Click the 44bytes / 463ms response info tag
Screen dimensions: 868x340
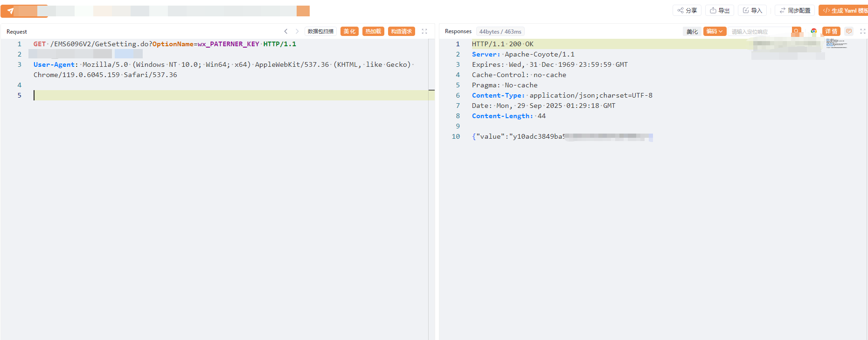pyautogui.click(x=500, y=31)
